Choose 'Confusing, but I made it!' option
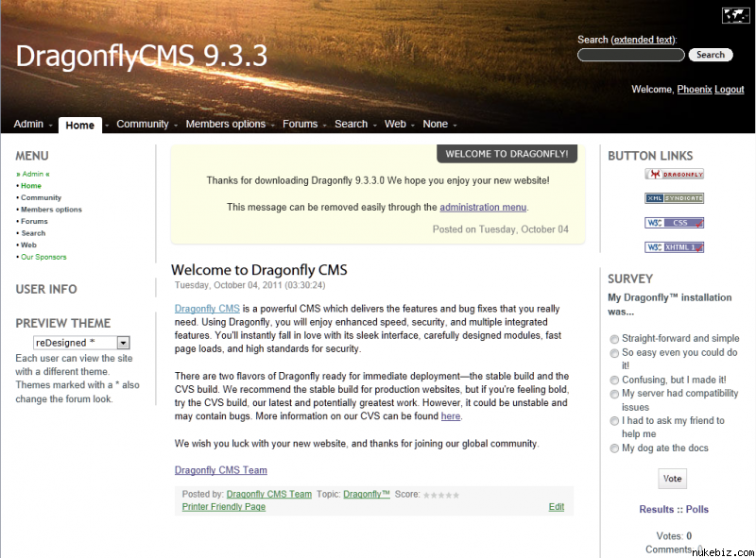 [x=614, y=380]
